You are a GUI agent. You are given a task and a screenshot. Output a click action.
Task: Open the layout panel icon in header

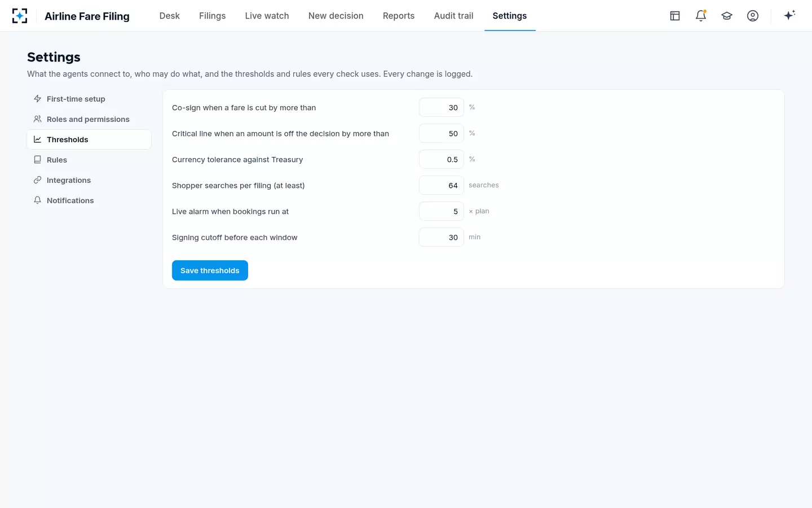(x=675, y=16)
